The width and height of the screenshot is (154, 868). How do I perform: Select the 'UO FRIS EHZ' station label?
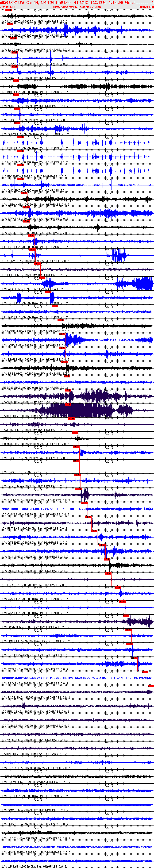click(11, 149)
